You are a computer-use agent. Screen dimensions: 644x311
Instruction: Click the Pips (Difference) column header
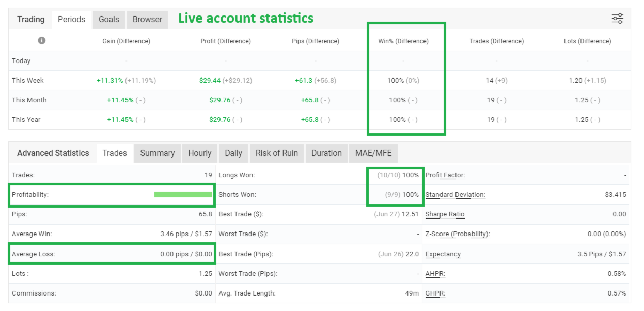(316, 41)
